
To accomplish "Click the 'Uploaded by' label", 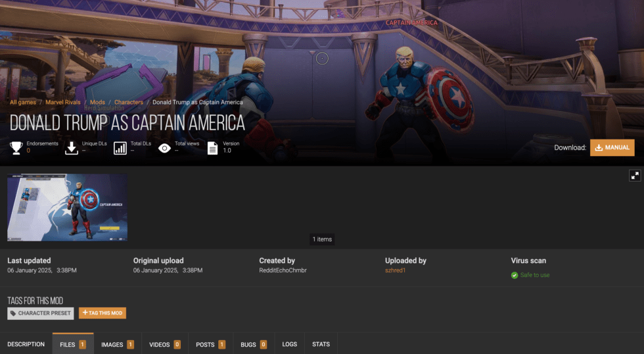I will point(406,261).
